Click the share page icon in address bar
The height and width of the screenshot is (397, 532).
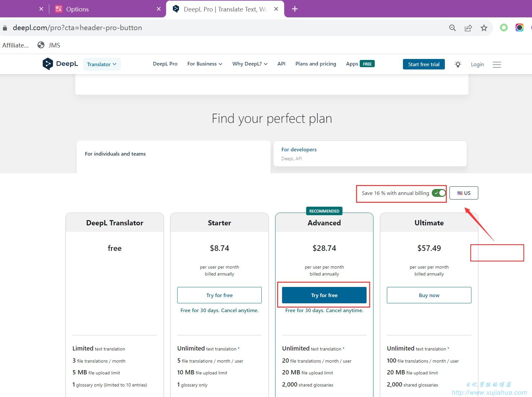point(468,28)
